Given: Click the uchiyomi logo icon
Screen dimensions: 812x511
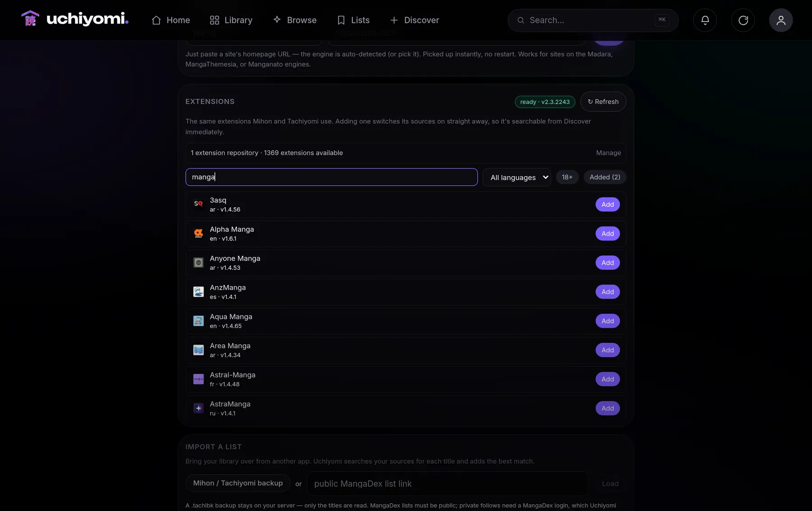Looking at the screenshot, I should tap(30, 19).
